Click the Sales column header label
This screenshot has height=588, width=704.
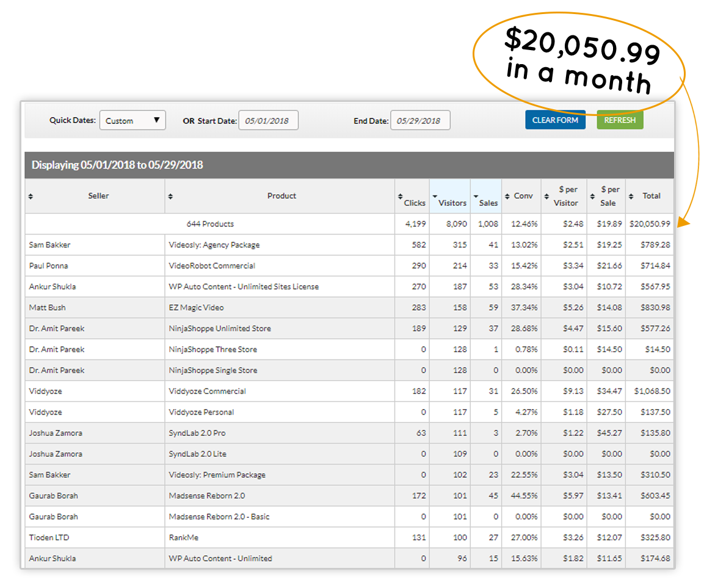[488, 203]
